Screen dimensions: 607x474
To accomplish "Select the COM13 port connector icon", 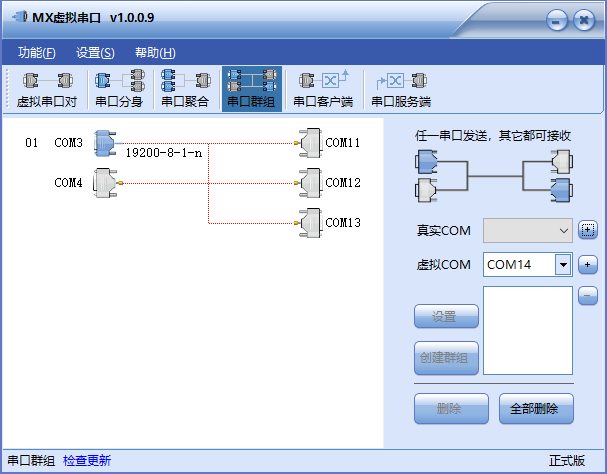I will [310, 223].
